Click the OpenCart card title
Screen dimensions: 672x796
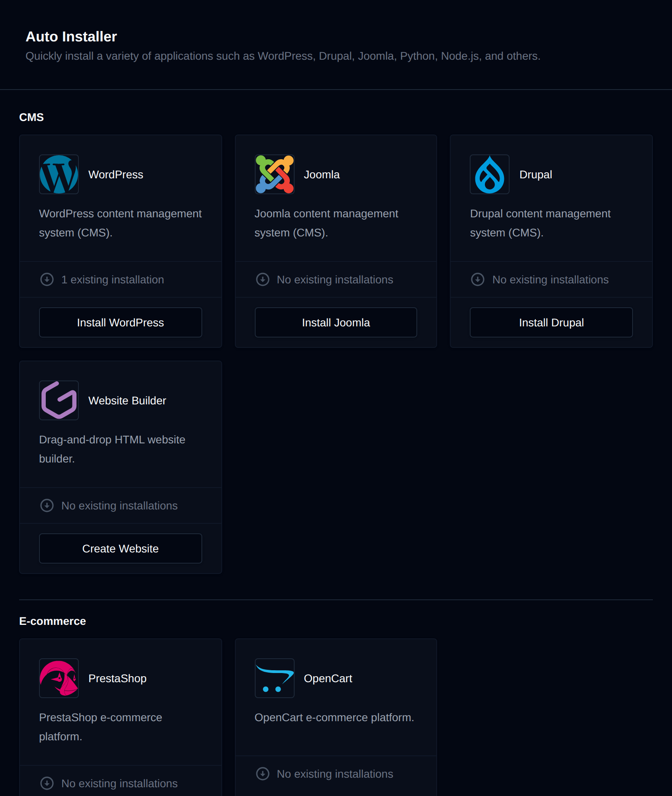pos(328,678)
